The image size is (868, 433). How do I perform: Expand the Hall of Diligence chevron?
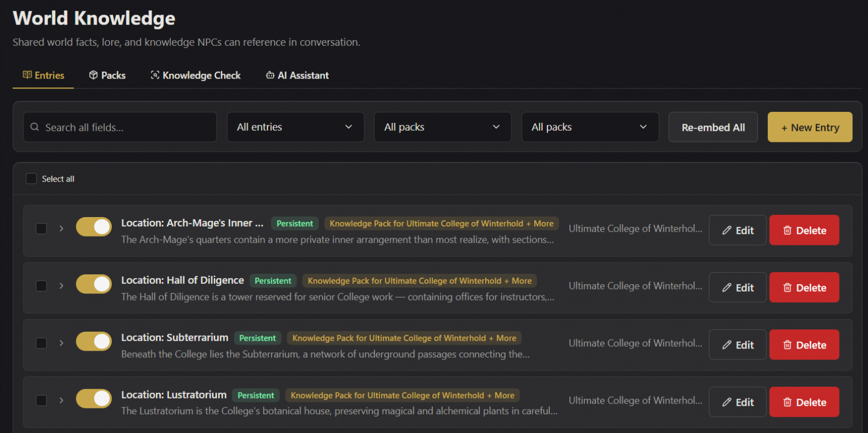(61, 286)
